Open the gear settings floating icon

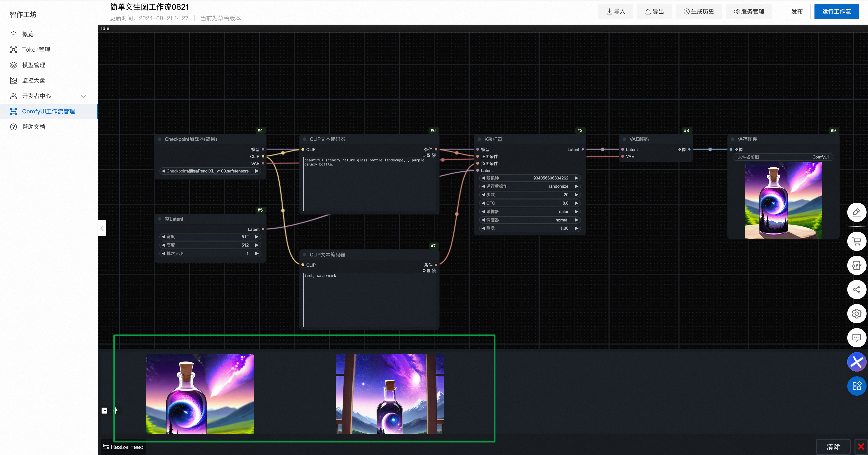point(856,313)
